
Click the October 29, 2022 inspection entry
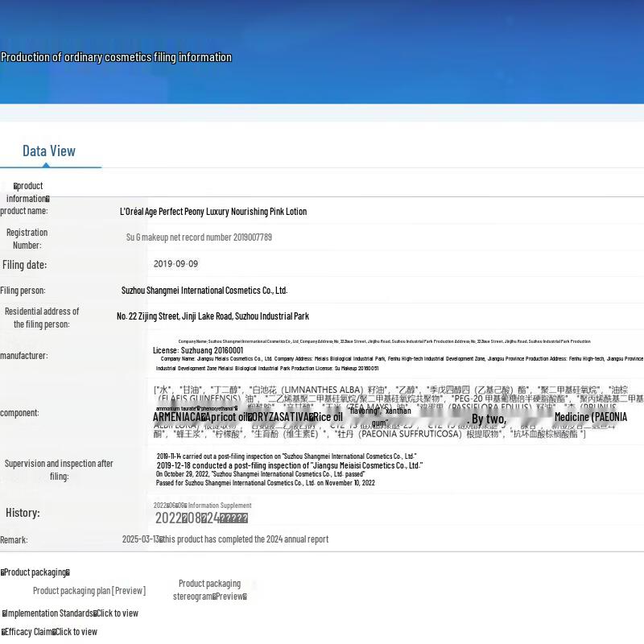(x=260, y=474)
